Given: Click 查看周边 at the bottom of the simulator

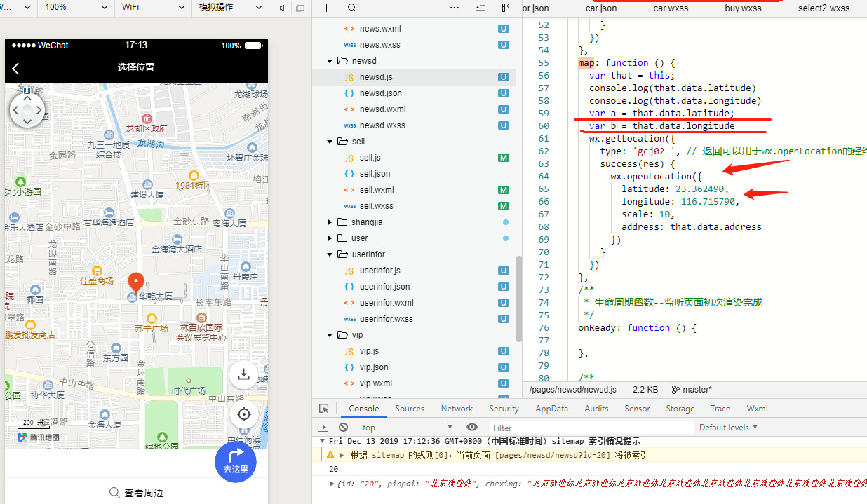Looking at the screenshot, I should coord(137,493).
